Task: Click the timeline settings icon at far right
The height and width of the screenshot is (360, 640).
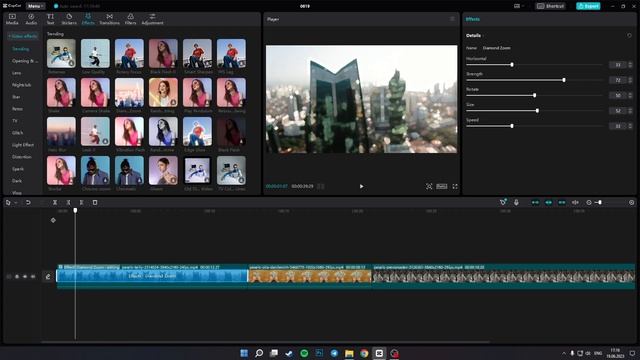Action: pyautogui.click(x=631, y=202)
